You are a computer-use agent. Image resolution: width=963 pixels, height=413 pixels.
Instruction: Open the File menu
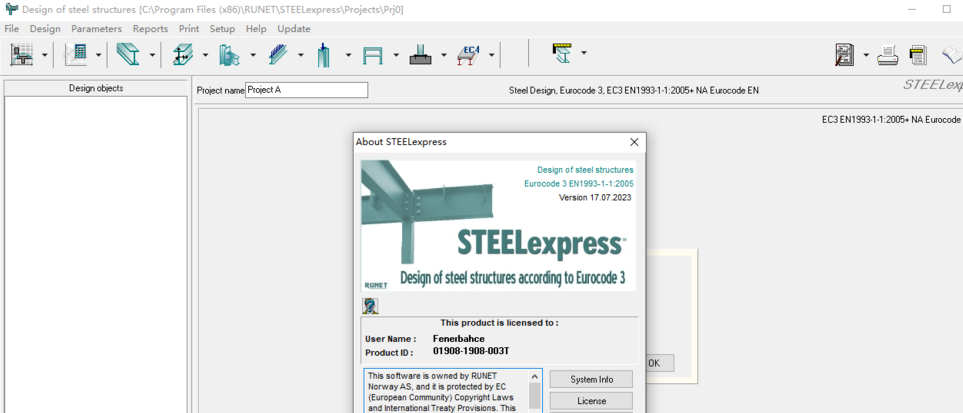coord(12,29)
